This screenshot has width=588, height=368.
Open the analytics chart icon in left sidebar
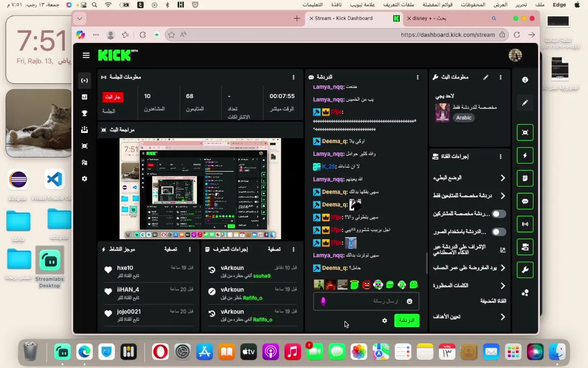coord(84,97)
